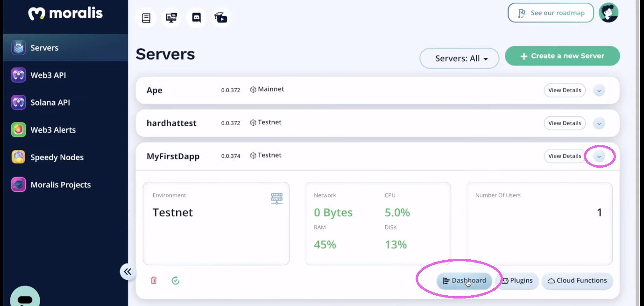The width and height of the screenshot is (644, 306).
Task: Open the Web3 Alerts menu item
Action: tap(65, 130)
